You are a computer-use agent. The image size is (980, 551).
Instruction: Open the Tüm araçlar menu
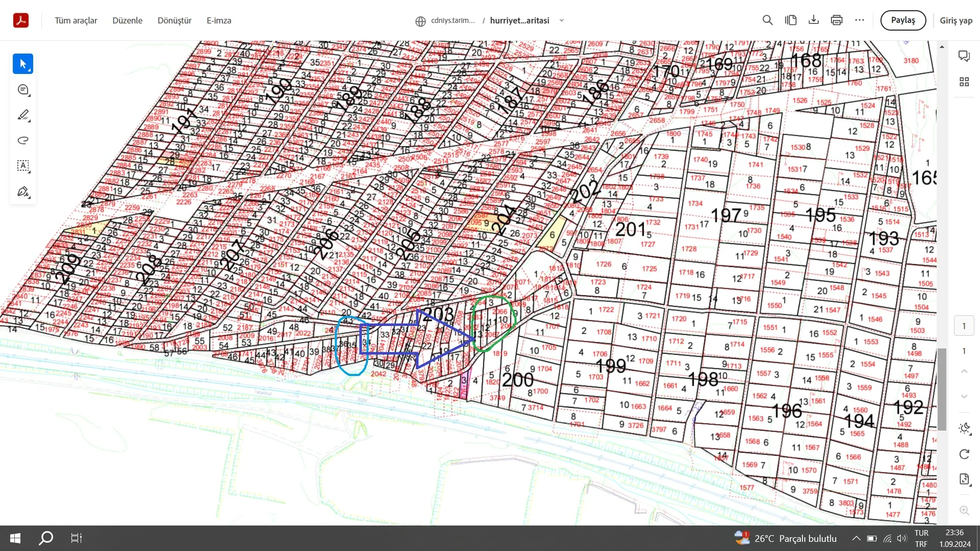click(x=76, y=20)
